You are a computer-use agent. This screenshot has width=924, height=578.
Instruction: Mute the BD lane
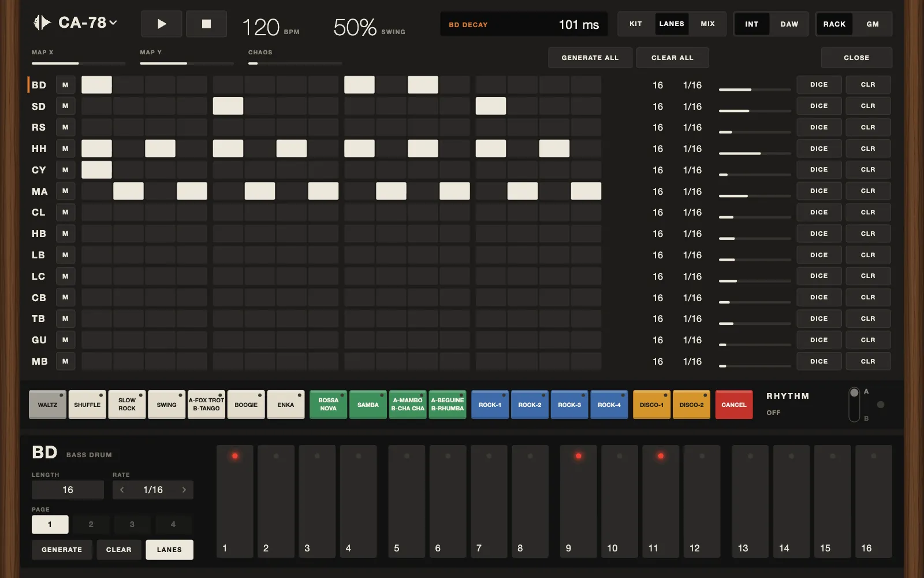[x=65, y=85]
